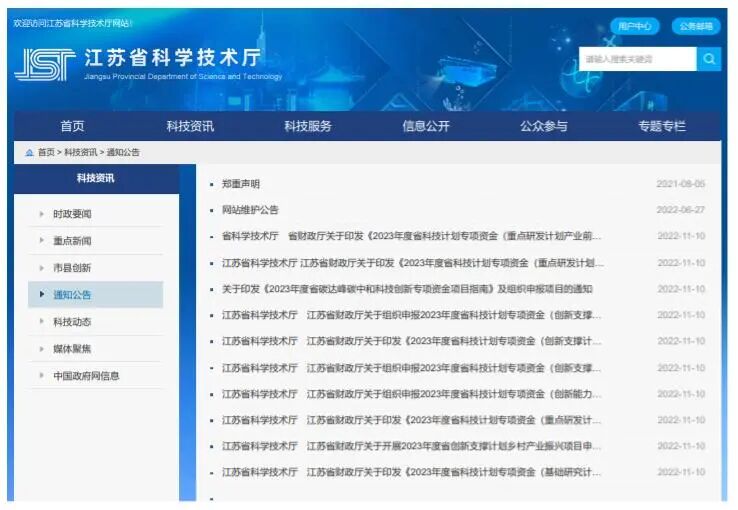Click the JST logo
Viewport: 738px width, 510px height.
click(45, 65)
